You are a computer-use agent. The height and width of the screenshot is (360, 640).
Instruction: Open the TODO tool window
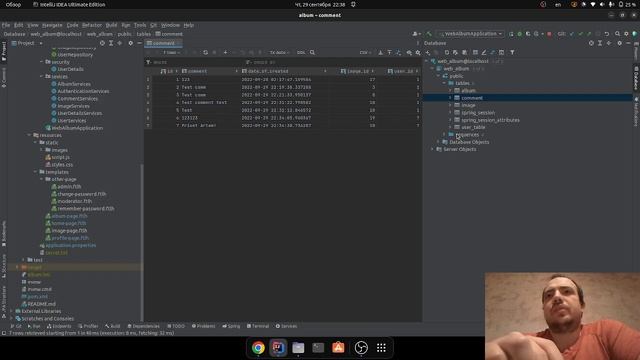coord(176,326)
